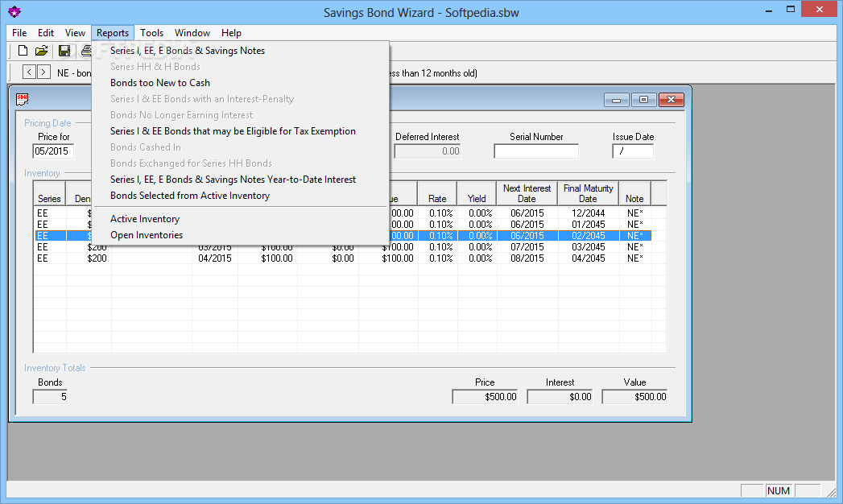Click the Note column header
Screen dimensions: 843x504
pos(634,193)
